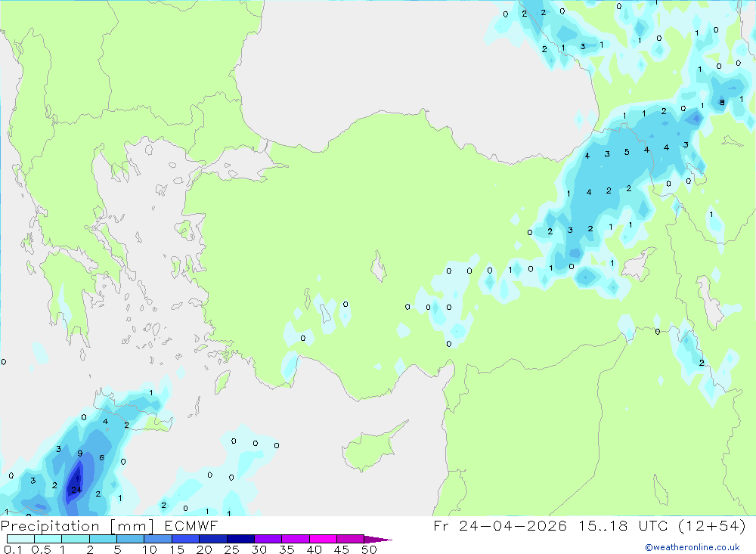Click the legend scale label '30'
This screenshot has height=554, width=756.
259,549
